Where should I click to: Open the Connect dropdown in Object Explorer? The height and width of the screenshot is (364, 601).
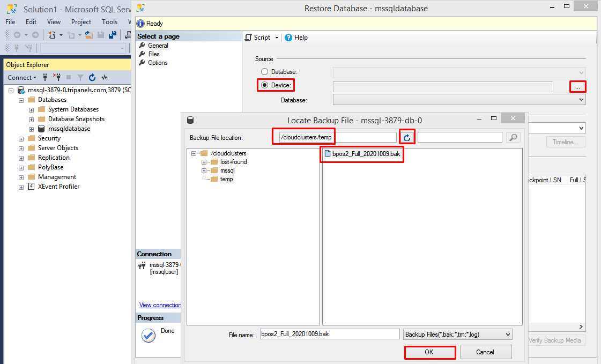22,78
